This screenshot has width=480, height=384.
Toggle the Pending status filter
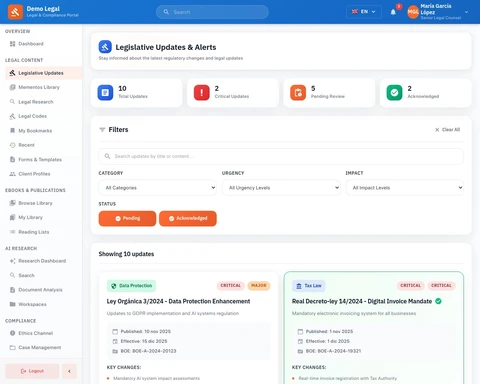point(127,218)
